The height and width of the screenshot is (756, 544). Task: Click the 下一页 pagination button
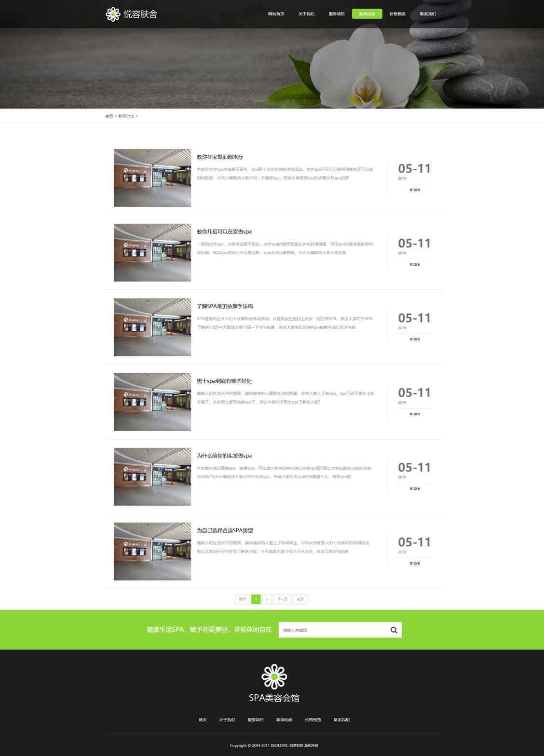283,599
